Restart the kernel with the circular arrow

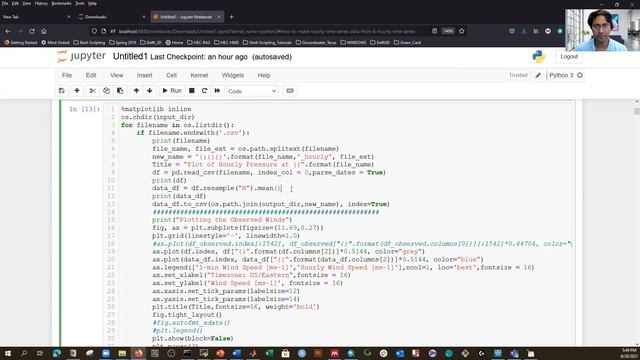tap(204, 91)
